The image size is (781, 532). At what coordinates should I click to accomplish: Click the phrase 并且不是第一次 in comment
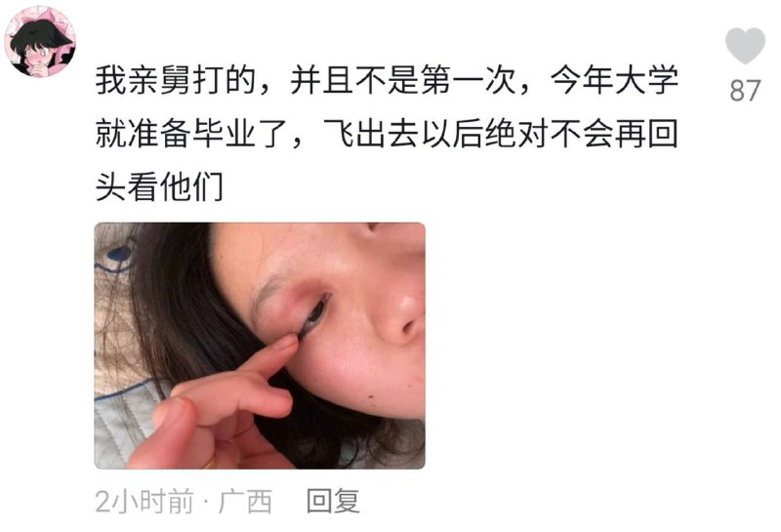pyautogui.click(x=403, y=80)
